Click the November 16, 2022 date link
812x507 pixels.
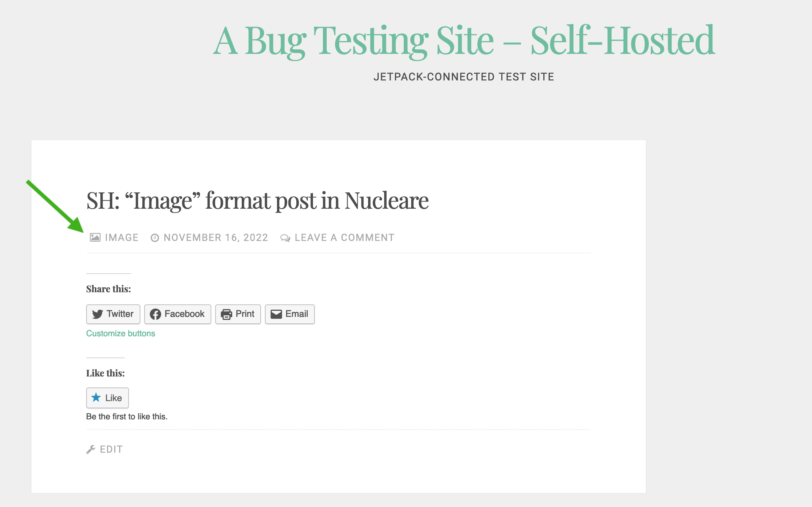click(216, 237)
